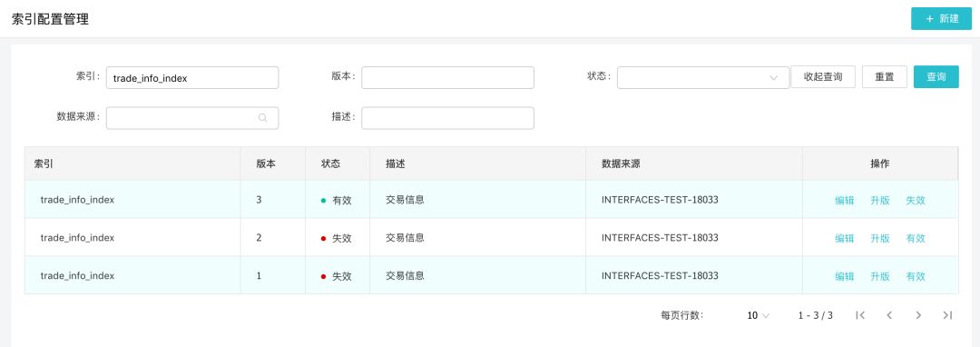Click the 重置 button

pos(885,77)
